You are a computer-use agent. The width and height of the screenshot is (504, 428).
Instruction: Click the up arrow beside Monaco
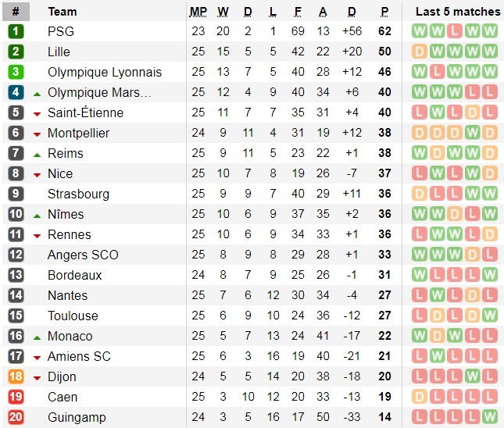click(x=37, y=337)
